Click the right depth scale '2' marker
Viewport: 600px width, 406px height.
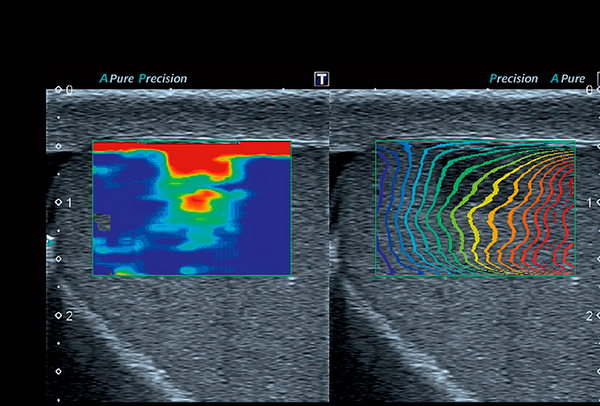[x=593, y=316]
